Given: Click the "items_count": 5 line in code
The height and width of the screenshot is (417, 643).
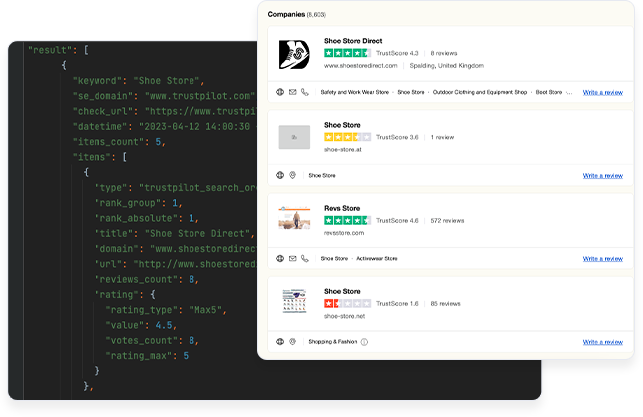Looking at the screenshot, I should 119,142.
